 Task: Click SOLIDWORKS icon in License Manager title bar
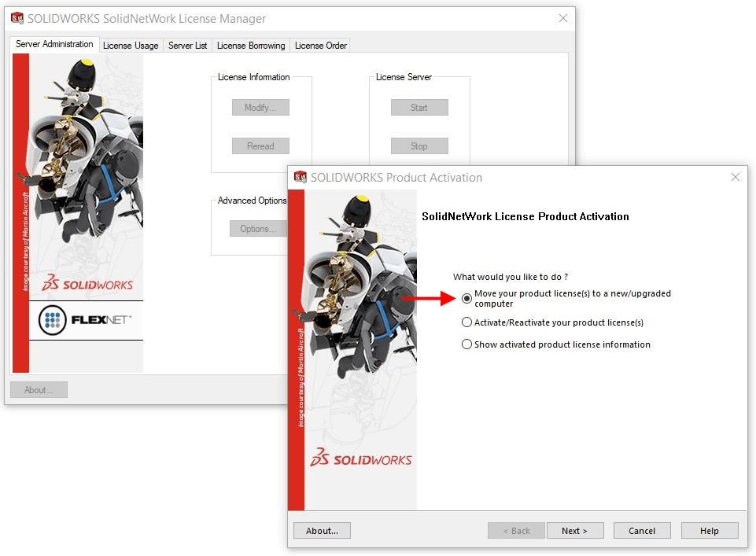click(x=17, y=18)
